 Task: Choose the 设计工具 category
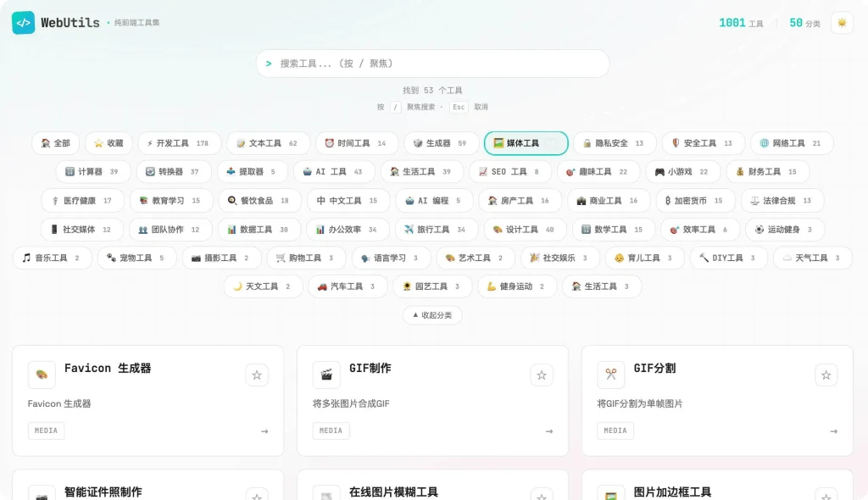pyautogui.click(x=525, y=229)
